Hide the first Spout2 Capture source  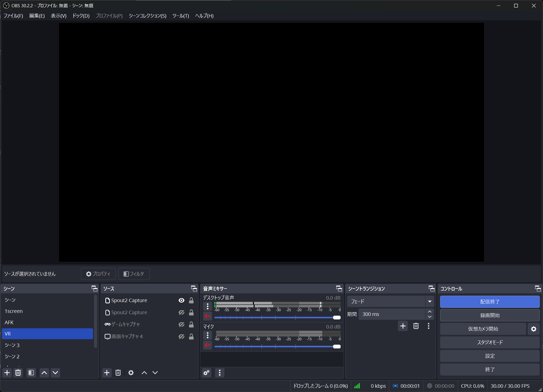tap(181, 300)
